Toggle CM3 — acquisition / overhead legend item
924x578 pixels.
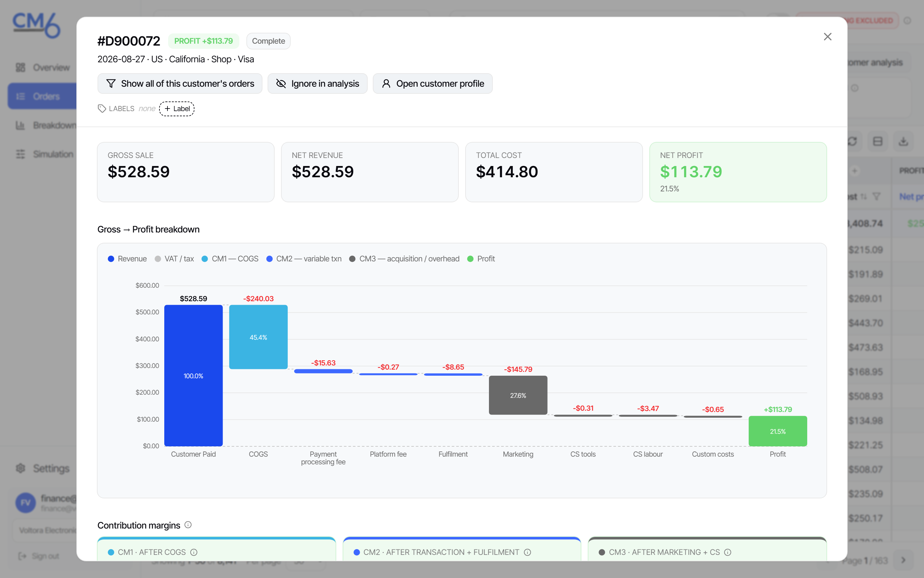click(404, 259)
